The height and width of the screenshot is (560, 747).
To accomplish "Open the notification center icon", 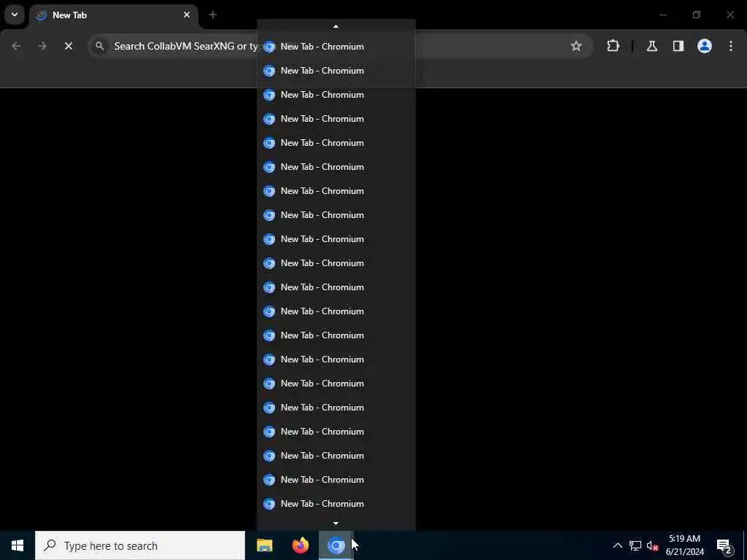I will (x=724, y=545).
